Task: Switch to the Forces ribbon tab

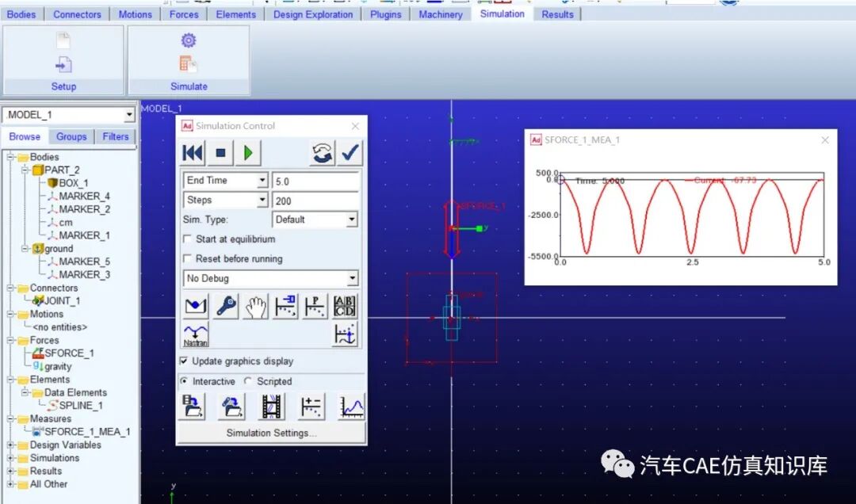Action: [x=184, y=15]
